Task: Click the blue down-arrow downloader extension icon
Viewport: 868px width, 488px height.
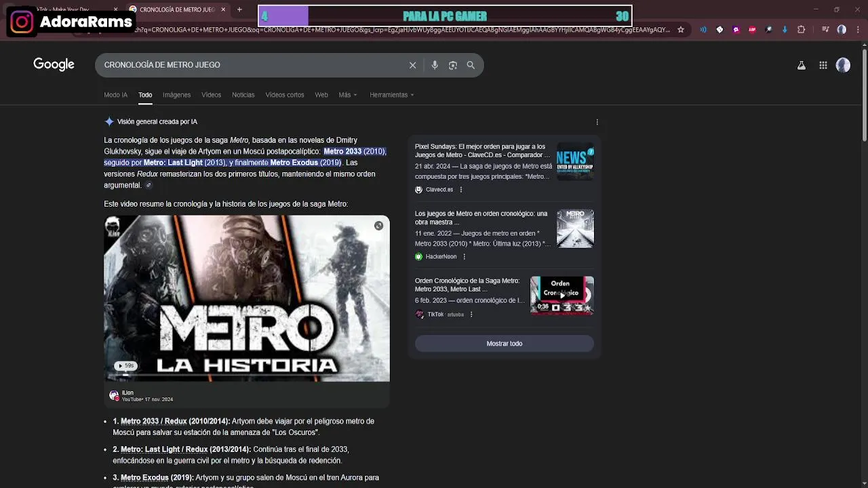Action: pos(785,30)
